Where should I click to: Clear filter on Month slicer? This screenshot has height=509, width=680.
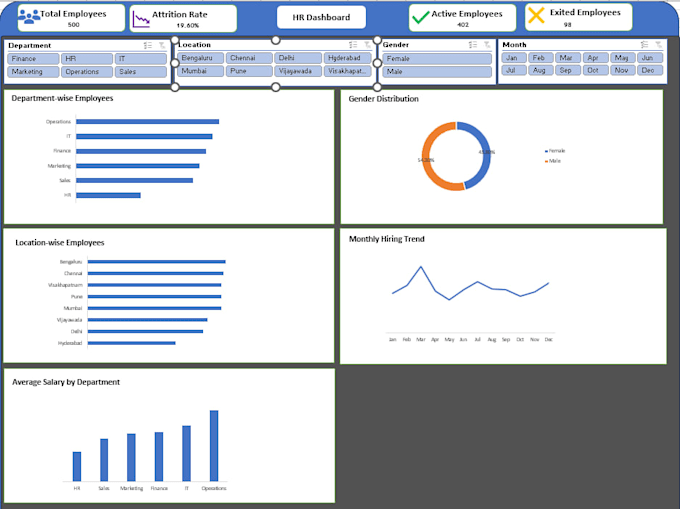[659, 45]
